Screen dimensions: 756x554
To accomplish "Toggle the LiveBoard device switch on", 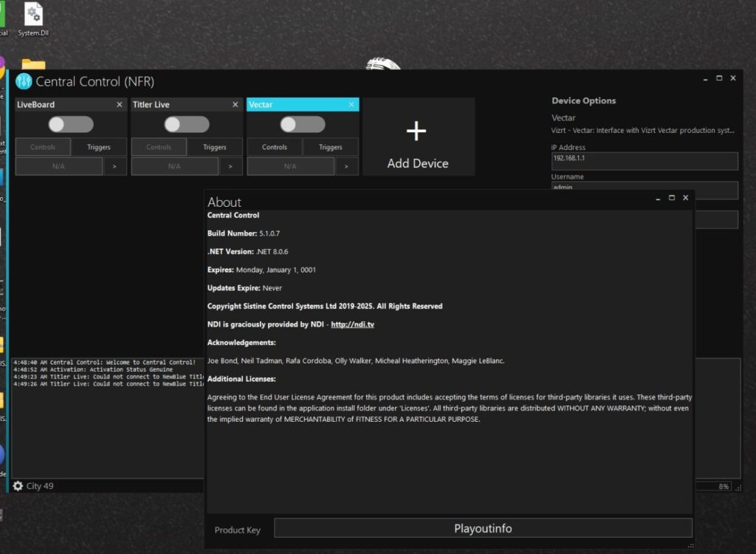I will (x=71, y=125).
